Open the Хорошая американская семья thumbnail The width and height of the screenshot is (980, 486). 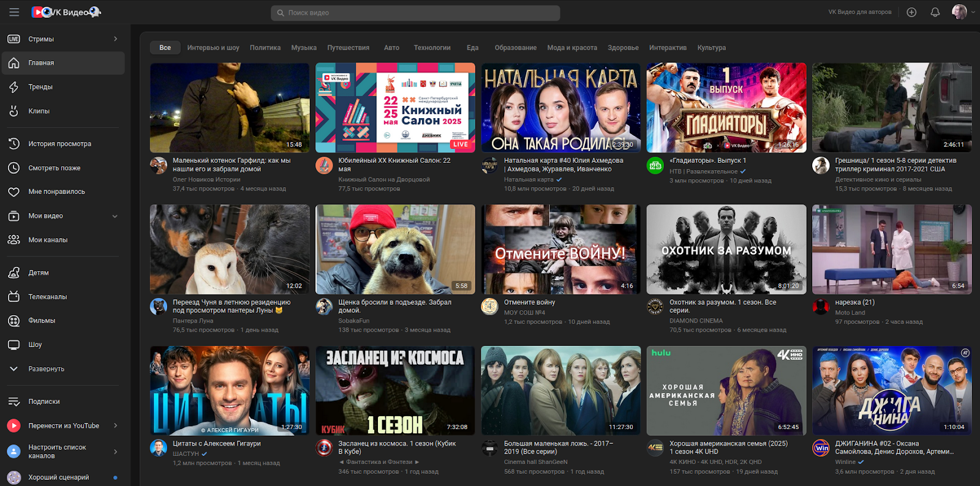pyautogui.click(x=726, y=391)
